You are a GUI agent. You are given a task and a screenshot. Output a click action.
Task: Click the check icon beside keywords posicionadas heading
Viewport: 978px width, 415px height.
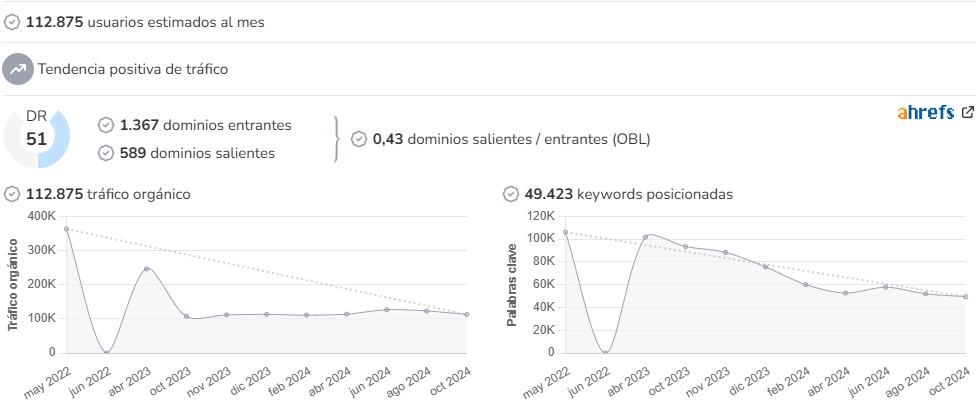(x=511, y=194)
